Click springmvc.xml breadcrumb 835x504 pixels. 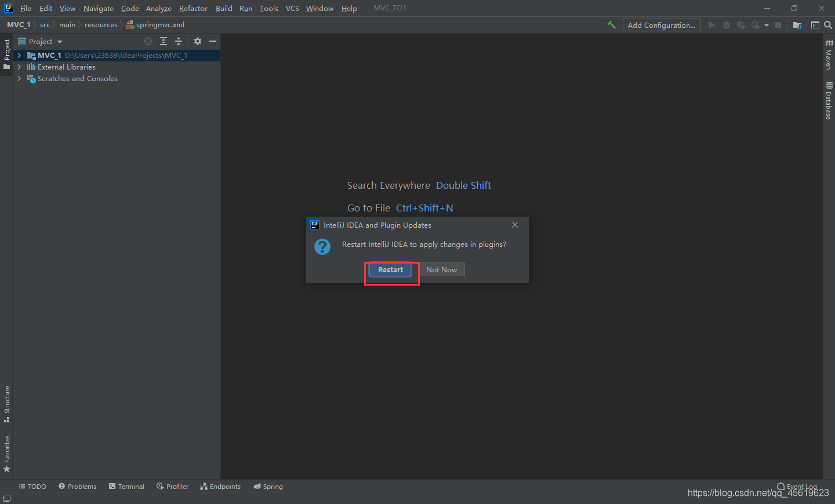155,25
